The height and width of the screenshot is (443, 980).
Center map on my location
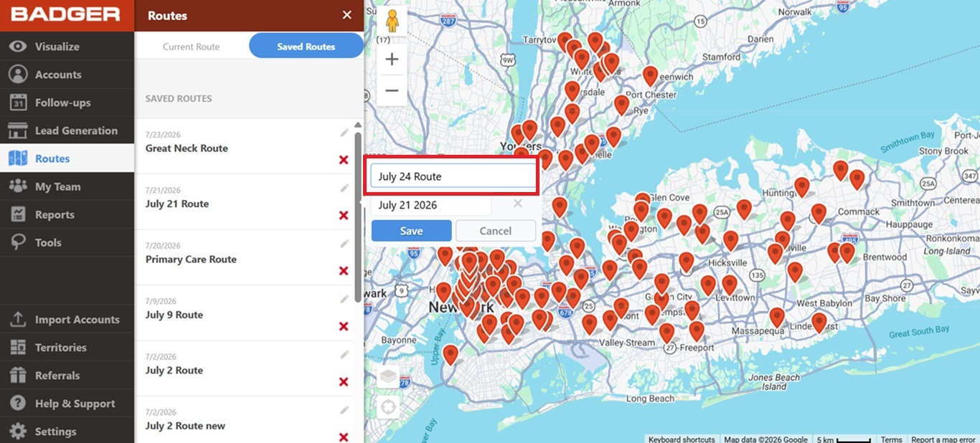pyautogui.click(x=388, y=408)
